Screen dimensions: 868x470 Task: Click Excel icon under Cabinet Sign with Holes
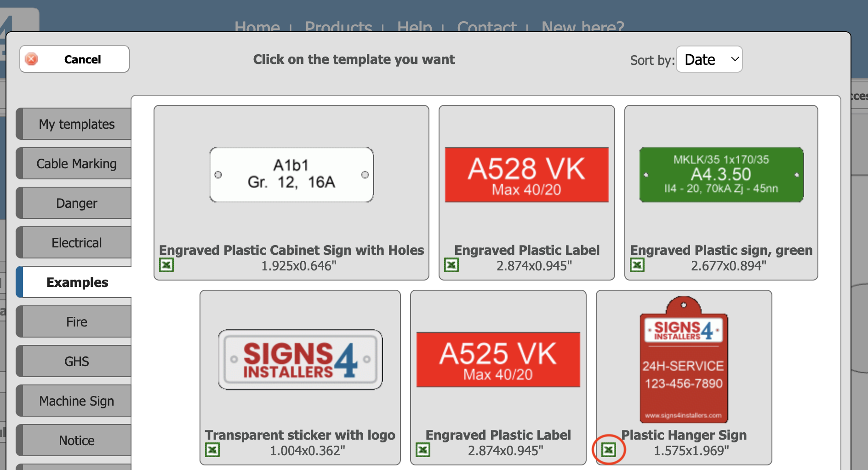[166, 265]
